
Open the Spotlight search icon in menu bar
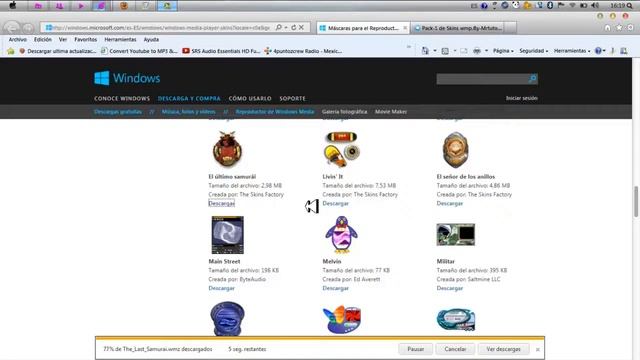pos(630,5)
